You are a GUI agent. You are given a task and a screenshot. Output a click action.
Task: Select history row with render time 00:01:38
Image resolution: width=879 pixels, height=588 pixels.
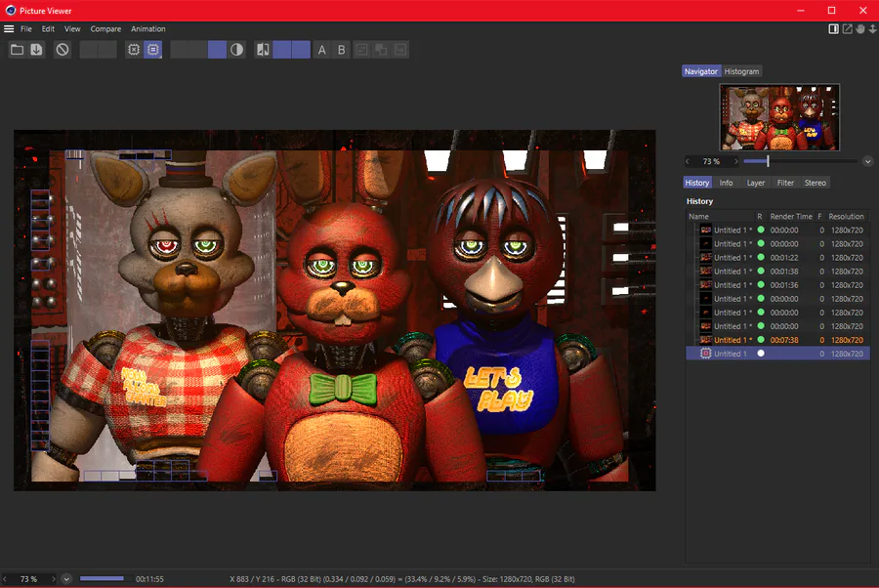click(x=778, y=272)
